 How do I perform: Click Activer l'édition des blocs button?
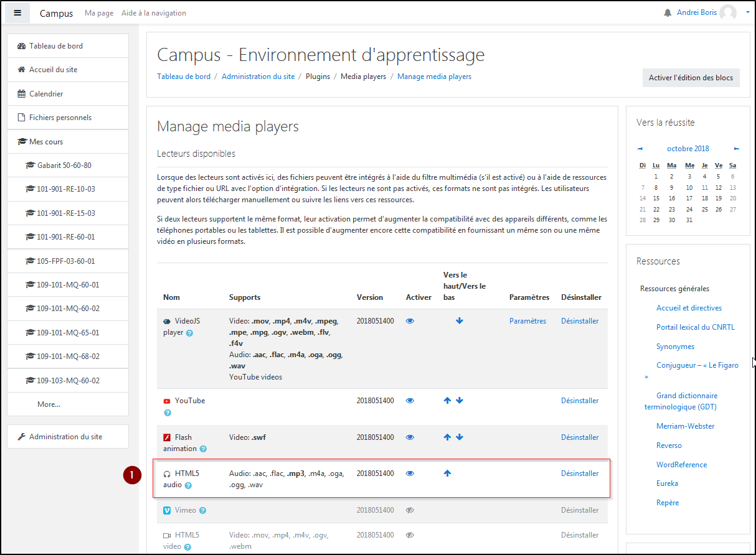[691, 78]
